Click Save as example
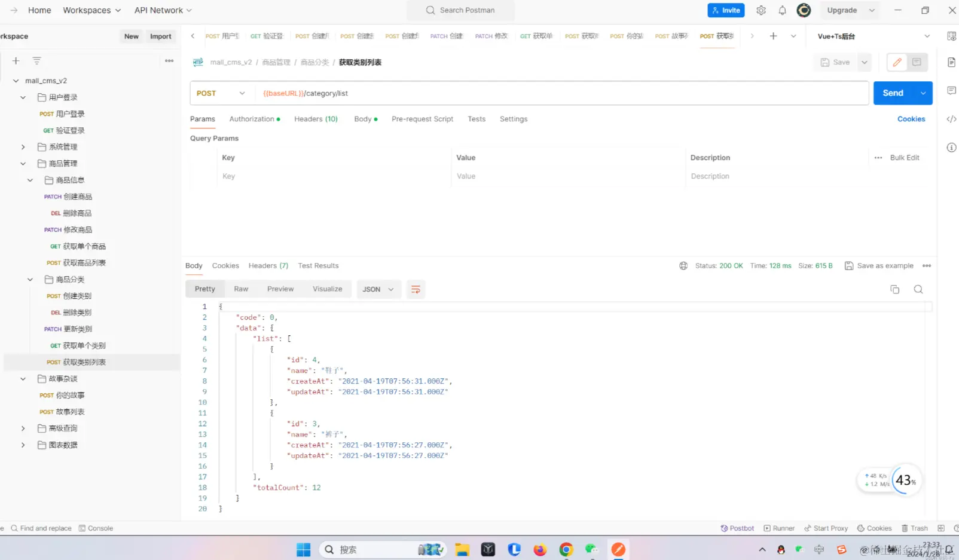Viewport: 959px width, 560px height. pyautogui.click(x=879, y=266)
